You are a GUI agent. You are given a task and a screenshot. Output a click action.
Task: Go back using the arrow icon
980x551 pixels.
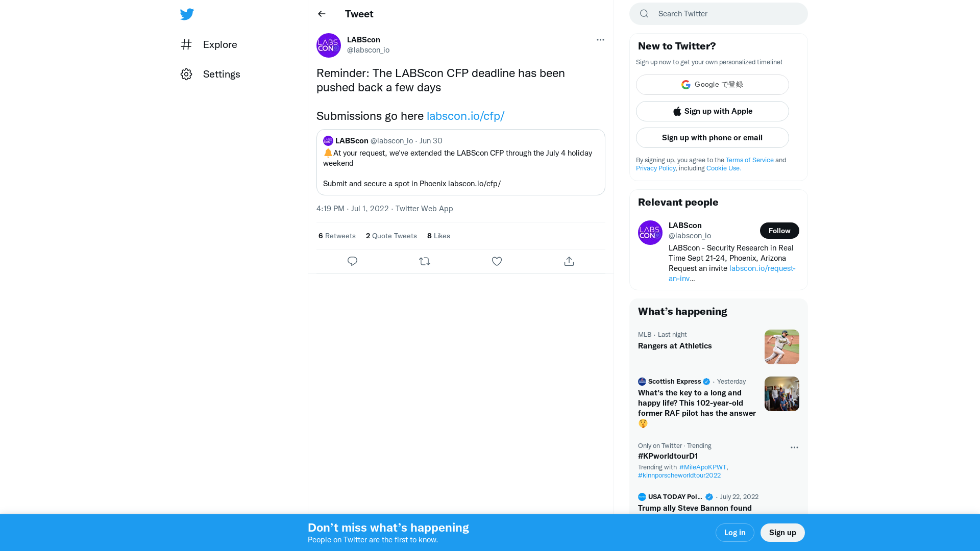point(322,14)
